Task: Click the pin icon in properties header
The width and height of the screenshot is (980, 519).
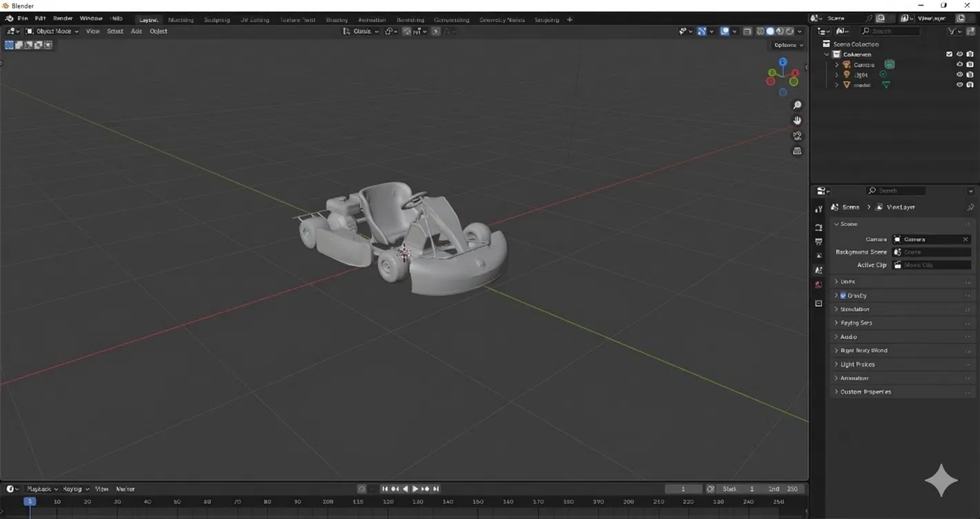Action: pos(970,207)
